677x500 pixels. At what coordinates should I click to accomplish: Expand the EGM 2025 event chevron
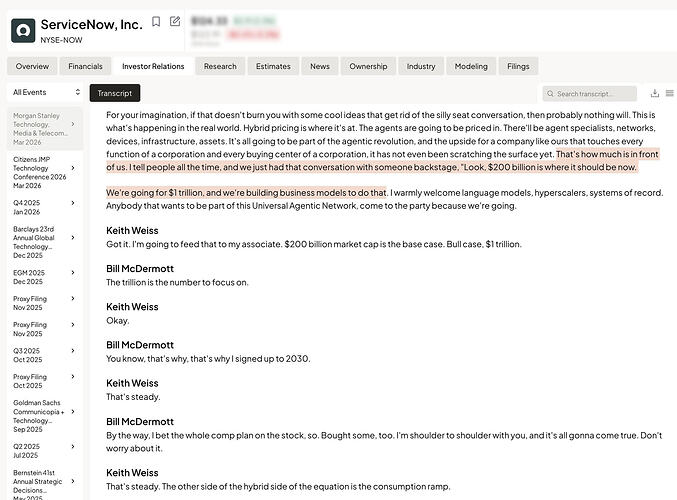73,272
